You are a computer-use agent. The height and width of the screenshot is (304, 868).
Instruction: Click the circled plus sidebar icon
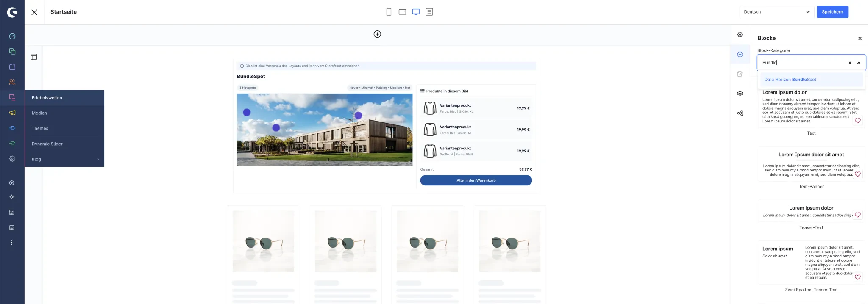click(x=12, y=183)
